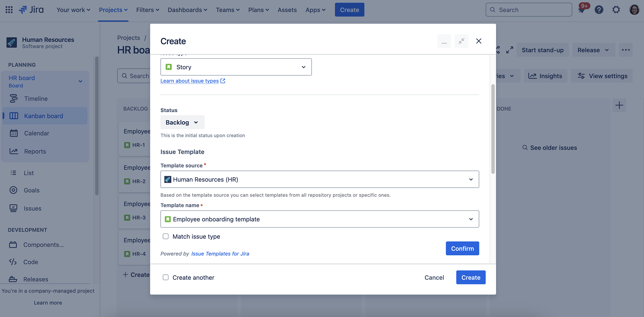Expand the HR board selector chevron
The height and width of the screenshot is (317, 644).
tap(80, 81)
